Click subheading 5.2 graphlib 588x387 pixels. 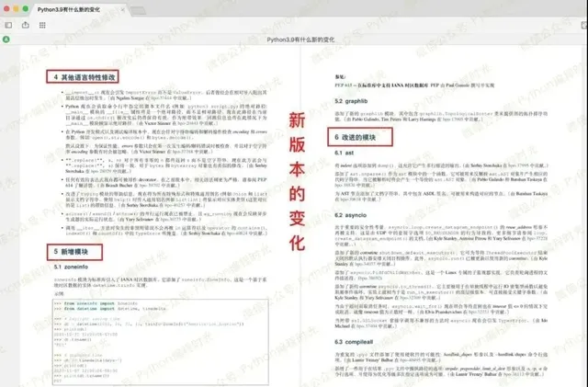click(351, 101)
